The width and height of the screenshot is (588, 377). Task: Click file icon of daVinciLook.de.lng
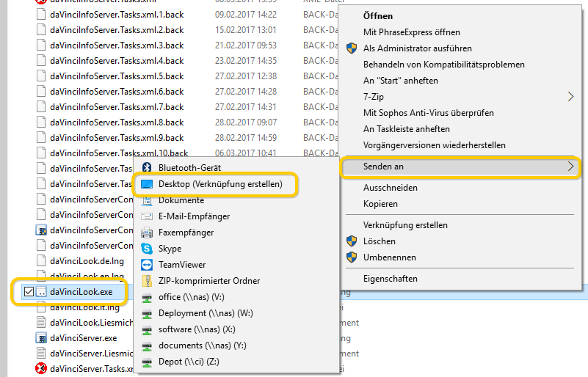coord(41,261)
